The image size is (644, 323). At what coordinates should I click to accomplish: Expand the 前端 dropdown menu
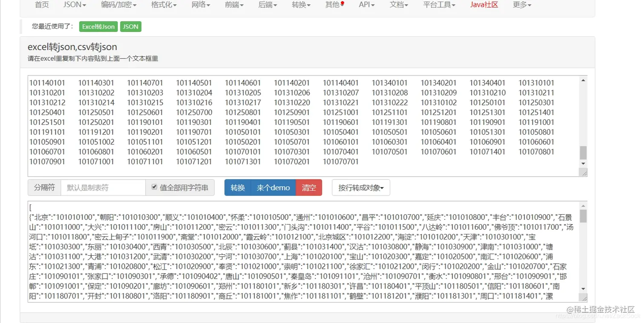coord(234,5)
